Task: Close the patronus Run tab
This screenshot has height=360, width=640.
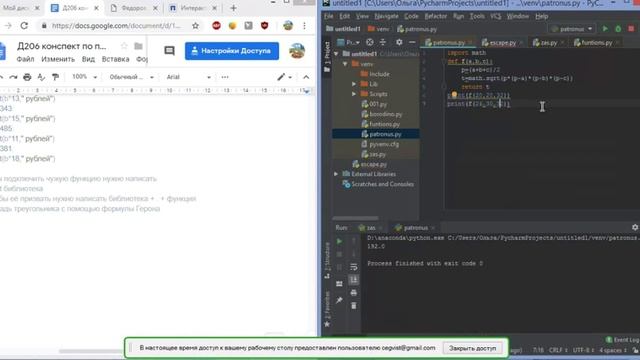Action: click(x=433, y=228)
